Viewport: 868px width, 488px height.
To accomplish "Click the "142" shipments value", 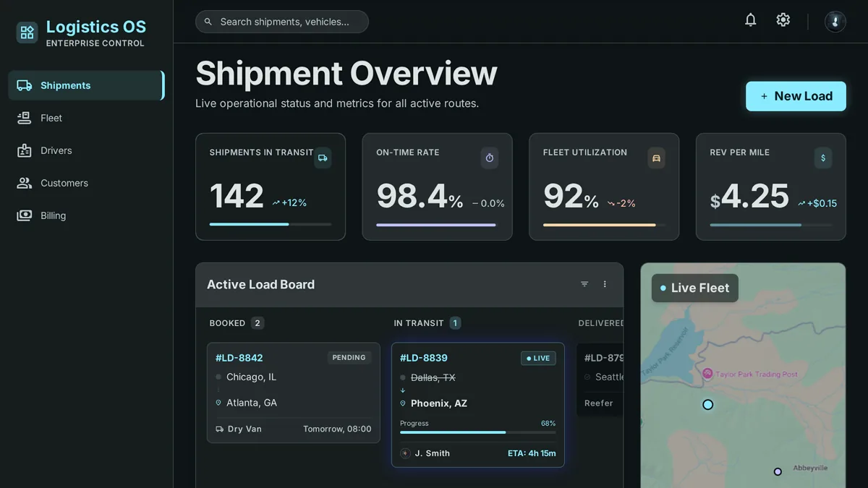I will [x=237, y=196].
